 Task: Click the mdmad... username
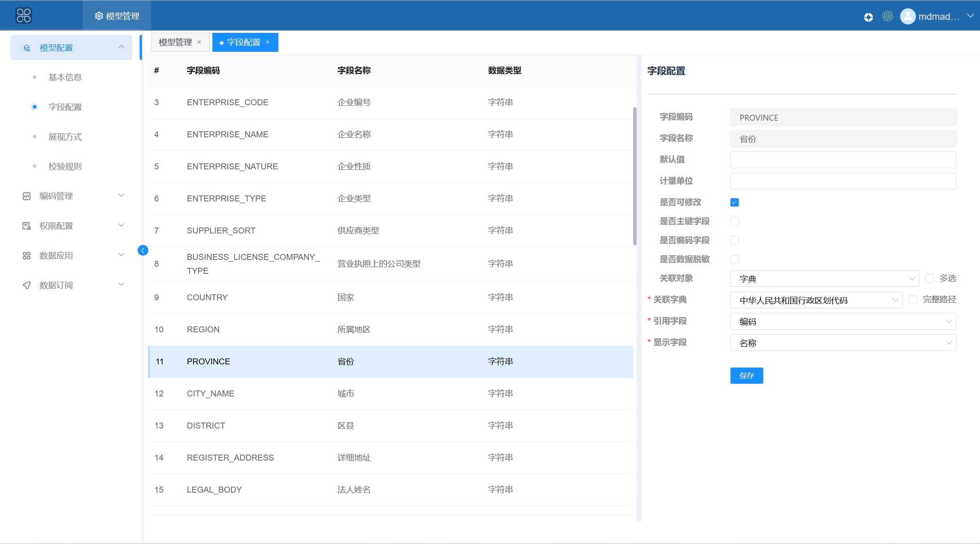click(939, 17)
